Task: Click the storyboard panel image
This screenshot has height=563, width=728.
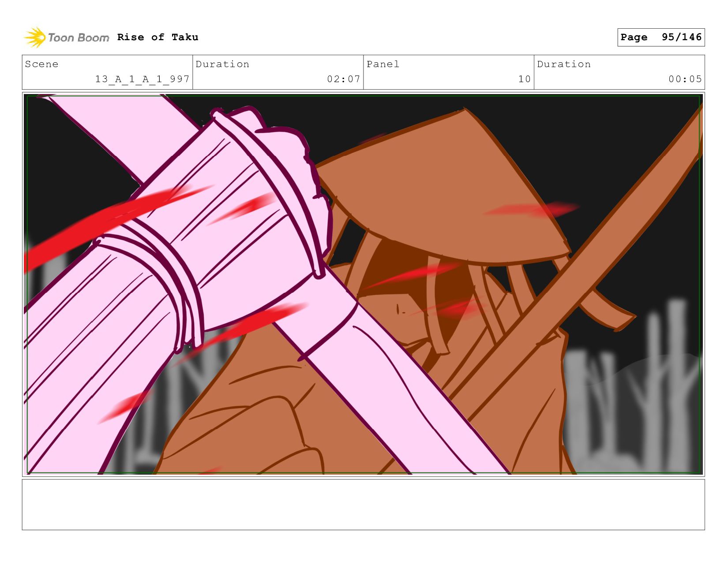Action: tap(363, 284)
